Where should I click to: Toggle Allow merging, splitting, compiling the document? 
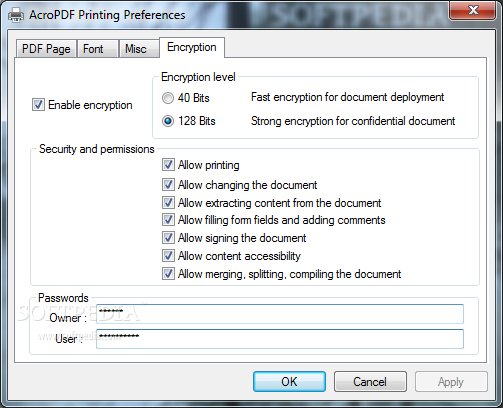[168, 274]
